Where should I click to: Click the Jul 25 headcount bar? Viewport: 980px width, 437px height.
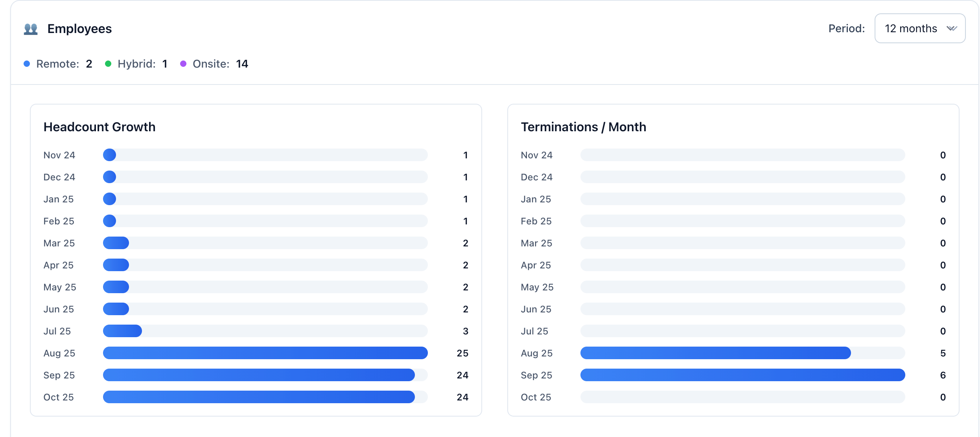pyautogui.click(x=122, y=331)
